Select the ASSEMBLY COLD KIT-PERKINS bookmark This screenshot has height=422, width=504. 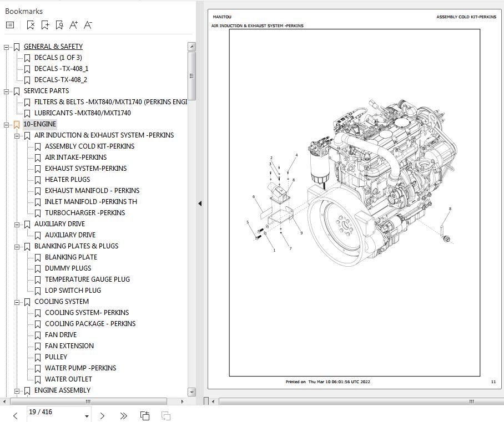(x=90, y=146)
